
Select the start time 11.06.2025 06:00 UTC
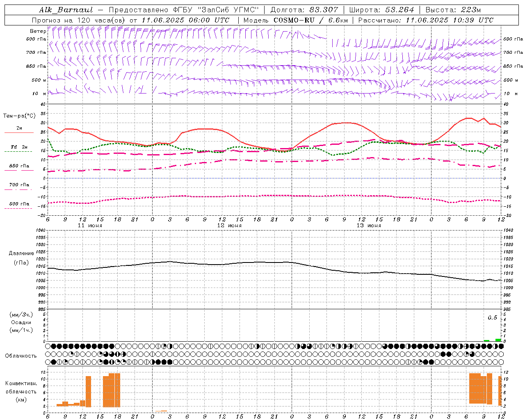click(185, 20)
